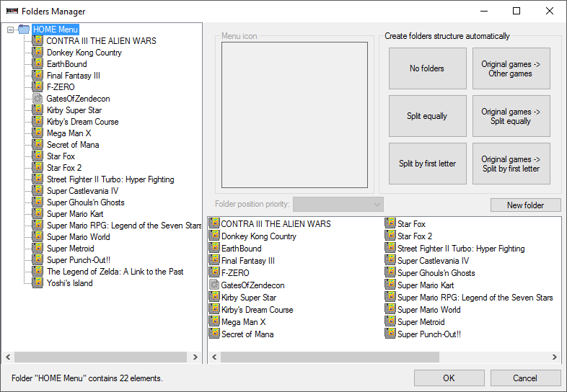Click the Folders Manager title bar app icon
Viewport: 567px width, 392px height.
pyautogui.click(x=12, y=11)
